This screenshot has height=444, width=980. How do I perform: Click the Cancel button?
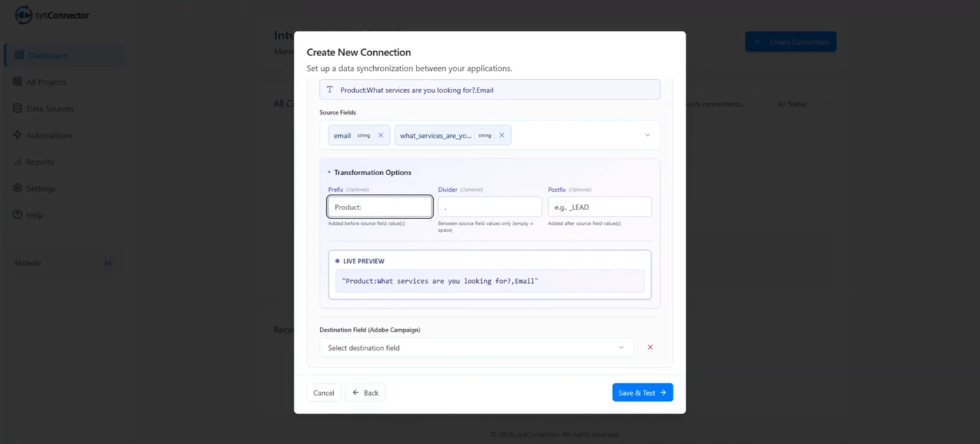(x=323, y=393)
